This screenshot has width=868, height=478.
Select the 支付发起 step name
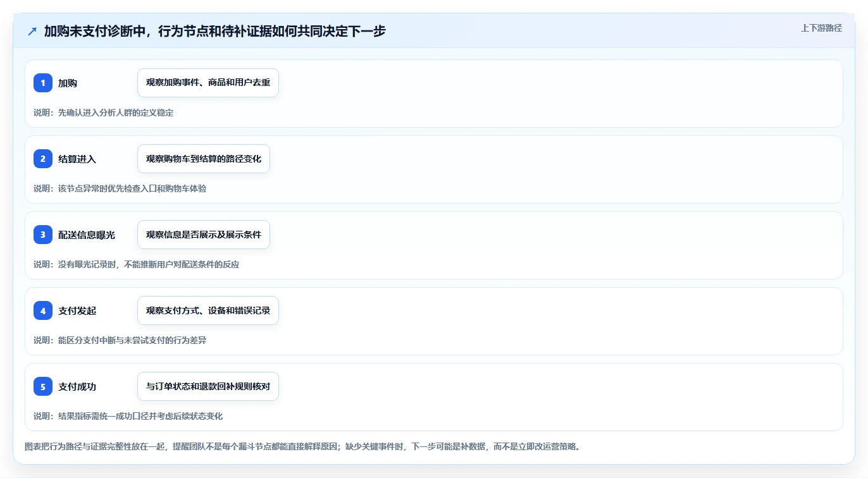pyautogui.click(x=77, y=310)
